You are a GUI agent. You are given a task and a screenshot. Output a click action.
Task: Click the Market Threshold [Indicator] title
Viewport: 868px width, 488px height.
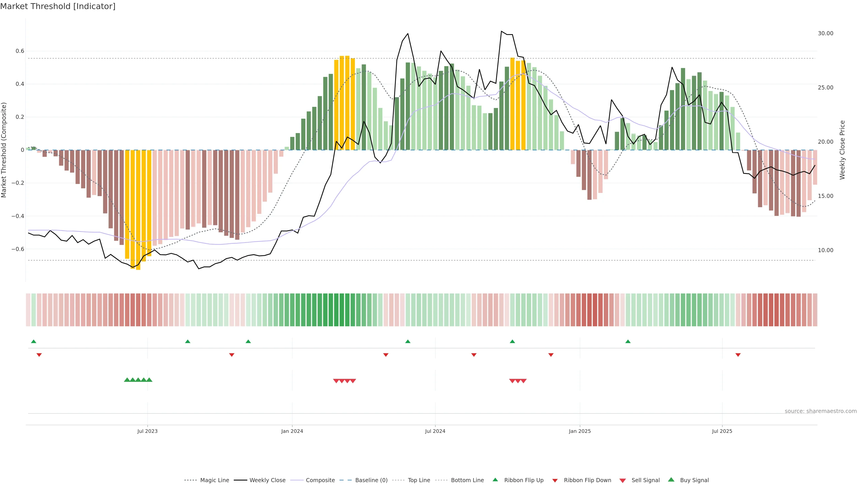click(58, 6)
